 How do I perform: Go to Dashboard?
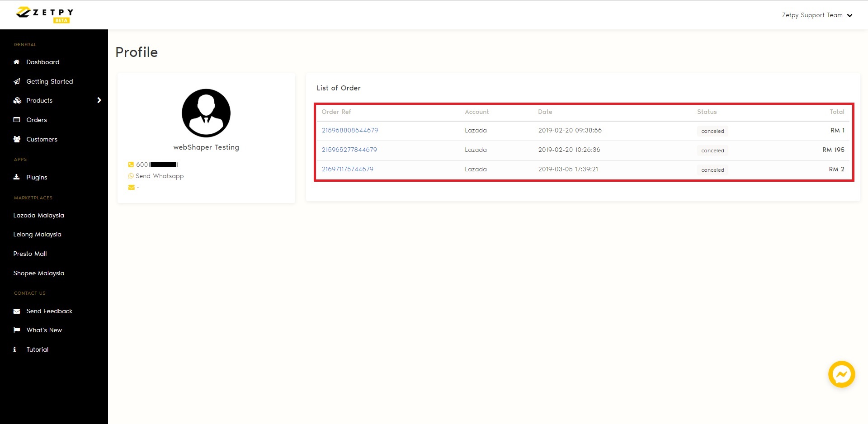point(43,62)
